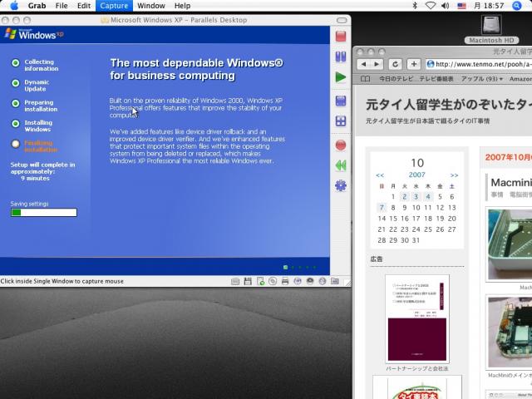This screenshot has width=532, height=399.
Task: Click the printer icon in Parallels status bar
Action: [x=285, y=281]
